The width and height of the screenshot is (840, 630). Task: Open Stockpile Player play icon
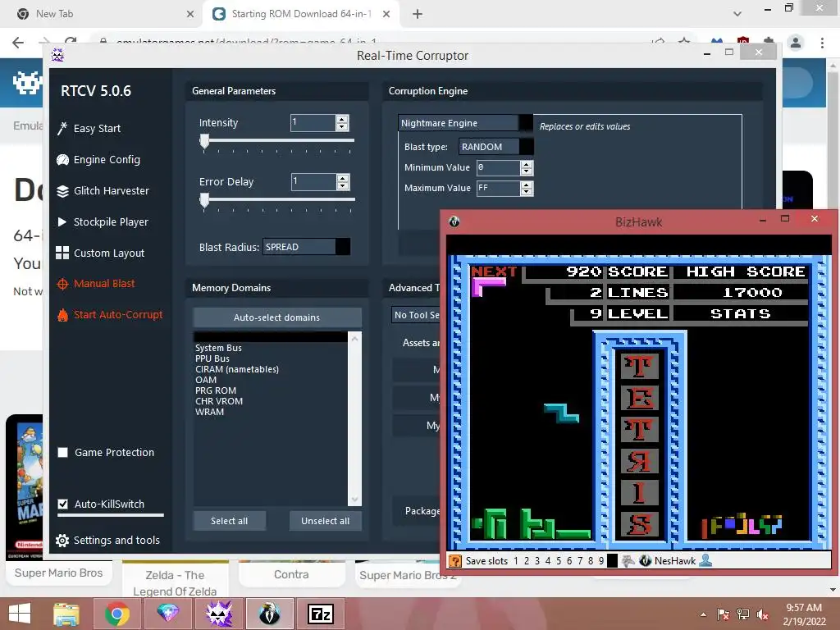tap(62, 221)
